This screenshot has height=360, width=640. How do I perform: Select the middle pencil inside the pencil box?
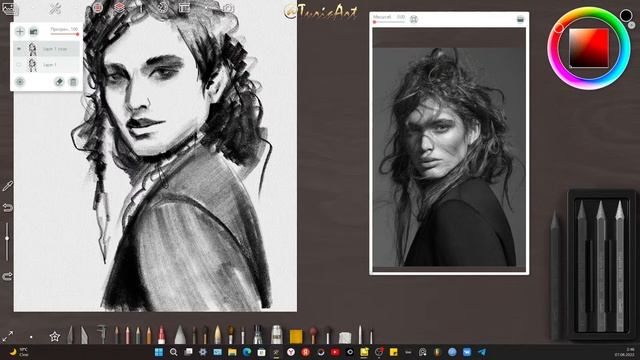click(x=601, y=266)
